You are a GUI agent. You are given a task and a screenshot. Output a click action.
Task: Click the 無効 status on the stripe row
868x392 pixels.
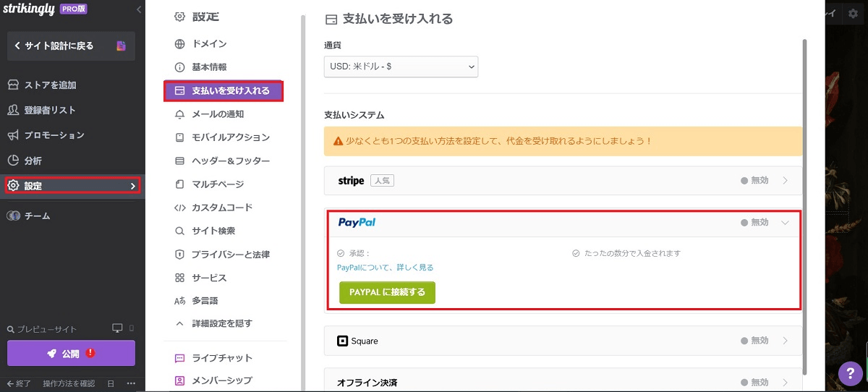point(754,181)
